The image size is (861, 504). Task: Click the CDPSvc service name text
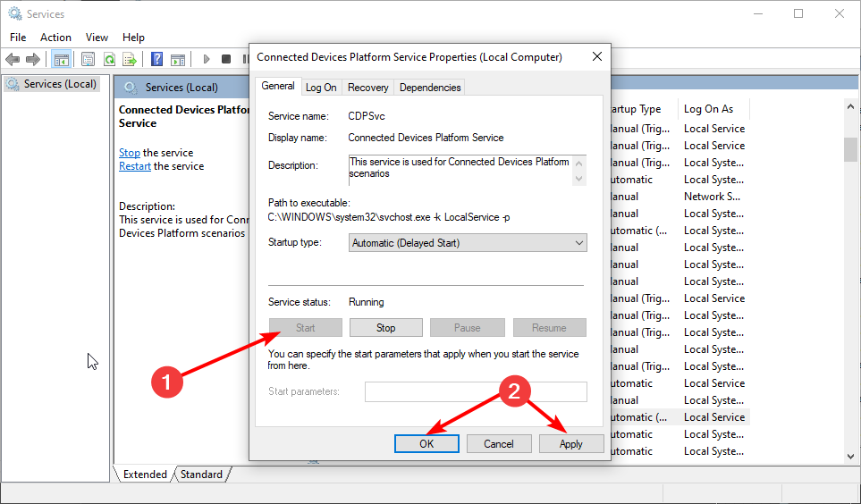(367, 116)
